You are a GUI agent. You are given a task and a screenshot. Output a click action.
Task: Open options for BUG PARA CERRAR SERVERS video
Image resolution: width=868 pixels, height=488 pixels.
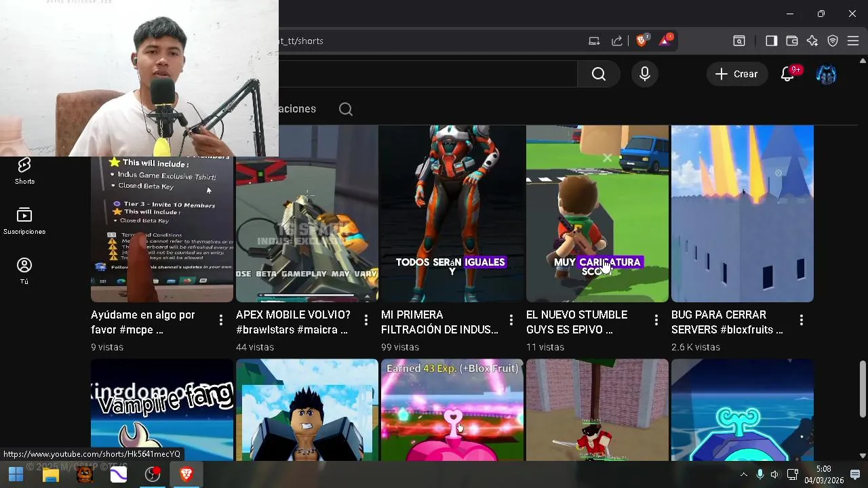tap(802, 320)
